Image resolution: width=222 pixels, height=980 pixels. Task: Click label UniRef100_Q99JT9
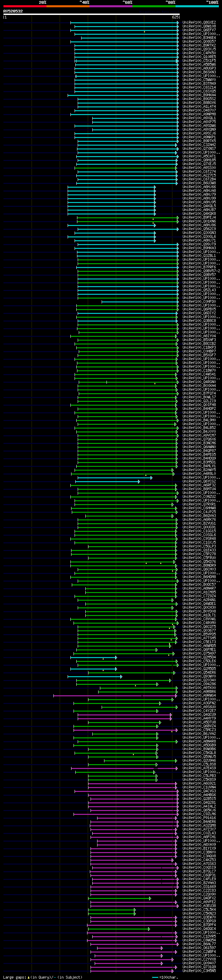point(199,244)
